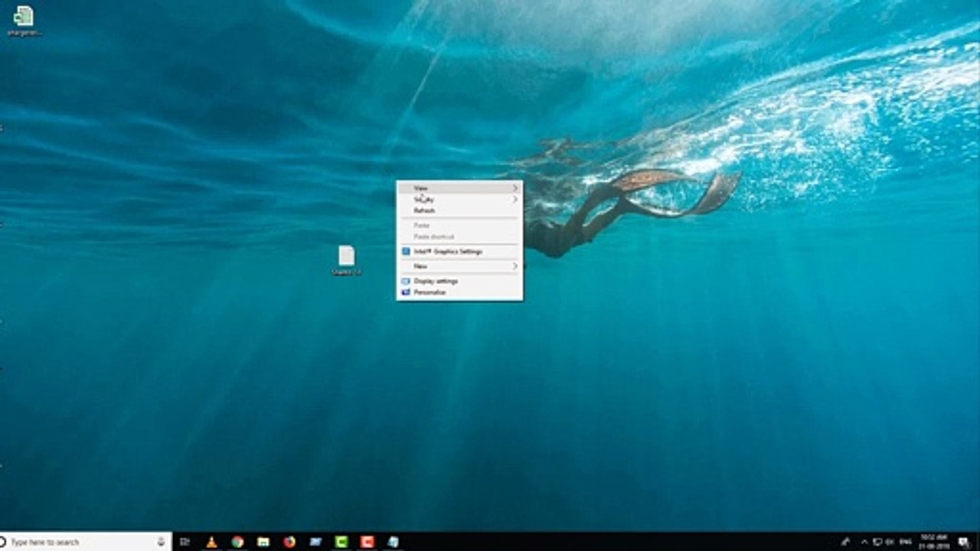Image resolution: width=980 pixels, height=551 pixels.
Task: Launch Firefox from the taskbar
Action: pyautogui.click(x=289, y=542)
